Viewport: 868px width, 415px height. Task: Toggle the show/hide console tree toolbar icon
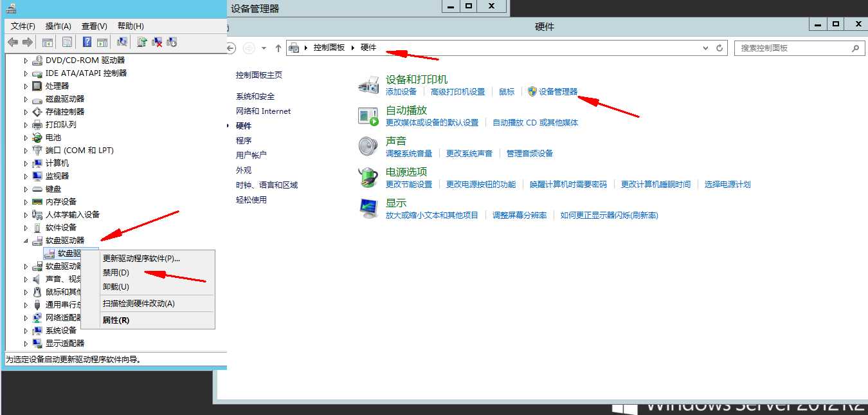tap(48, 42)
